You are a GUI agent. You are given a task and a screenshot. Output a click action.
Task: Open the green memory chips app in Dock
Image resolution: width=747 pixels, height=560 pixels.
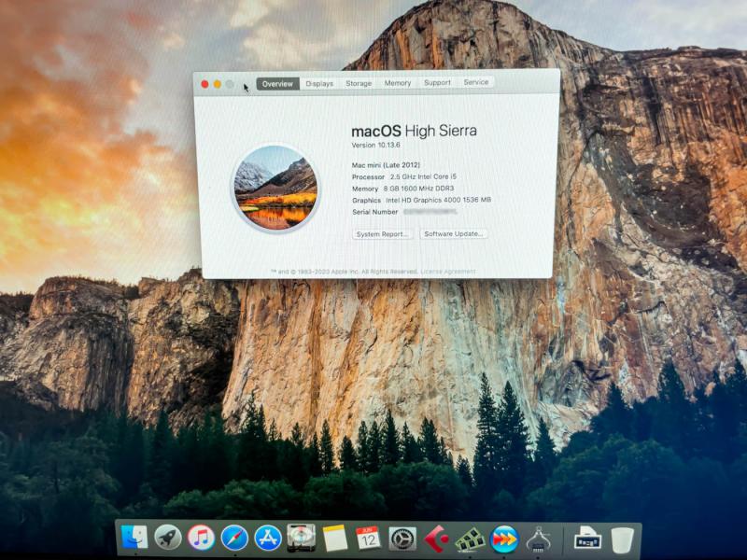[470, 540]
